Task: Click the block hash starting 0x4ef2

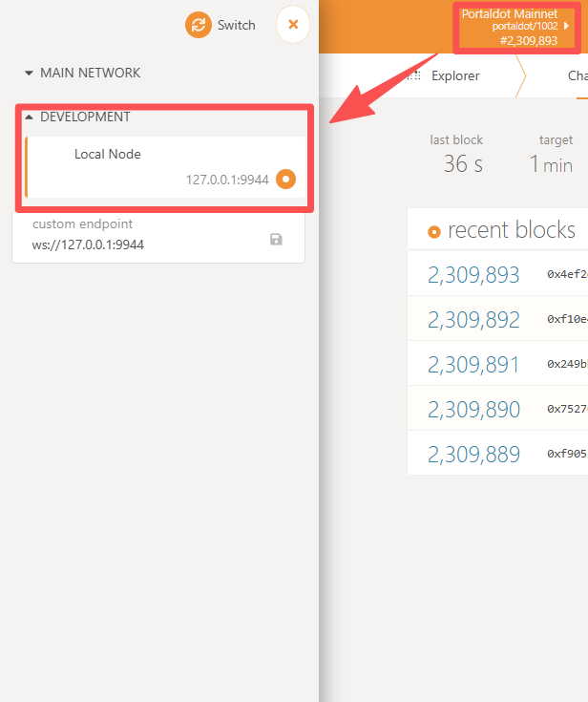Action: [567, 274]
